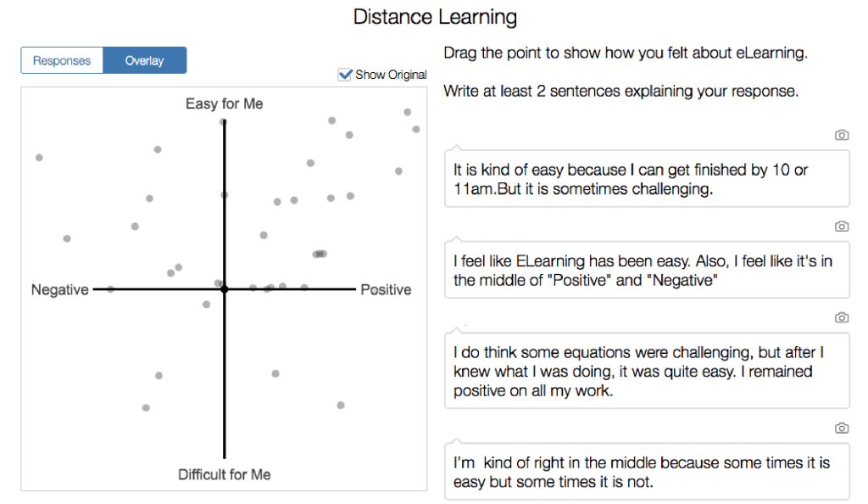Select response about challenging equations
Viewport: 868px width, 504px height.
click(x=647, y=371)
